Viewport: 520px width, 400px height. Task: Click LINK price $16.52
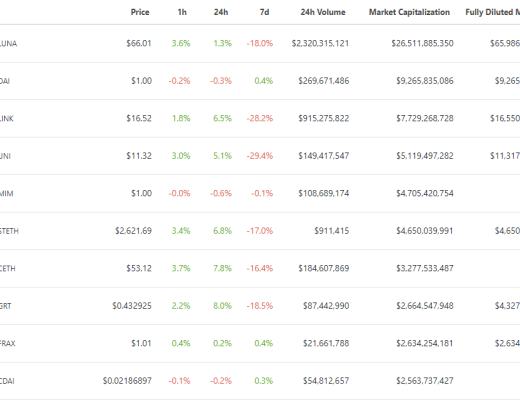tap(139, 118)
